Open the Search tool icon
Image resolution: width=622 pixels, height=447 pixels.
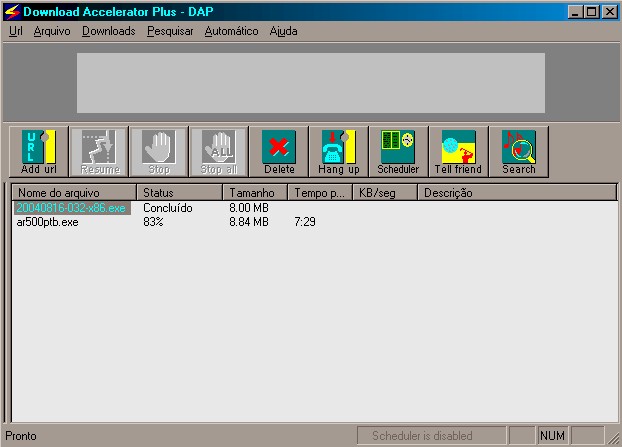coord(518,152)
